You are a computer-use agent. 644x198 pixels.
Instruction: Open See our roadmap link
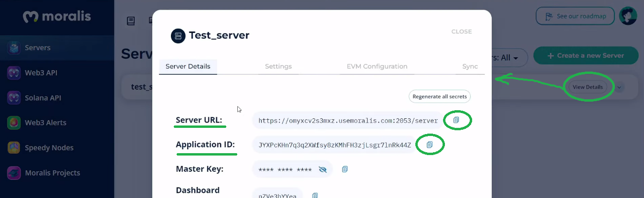pos(575,16)
